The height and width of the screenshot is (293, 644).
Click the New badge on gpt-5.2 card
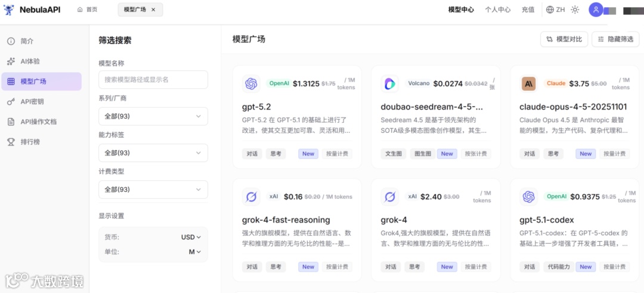click(x=308, y=154)
